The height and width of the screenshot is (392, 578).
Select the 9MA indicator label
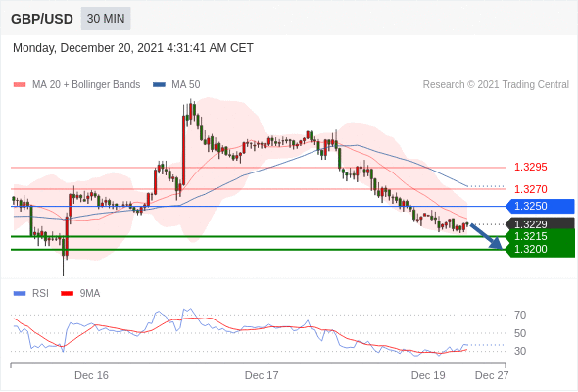tap(90, 294)
